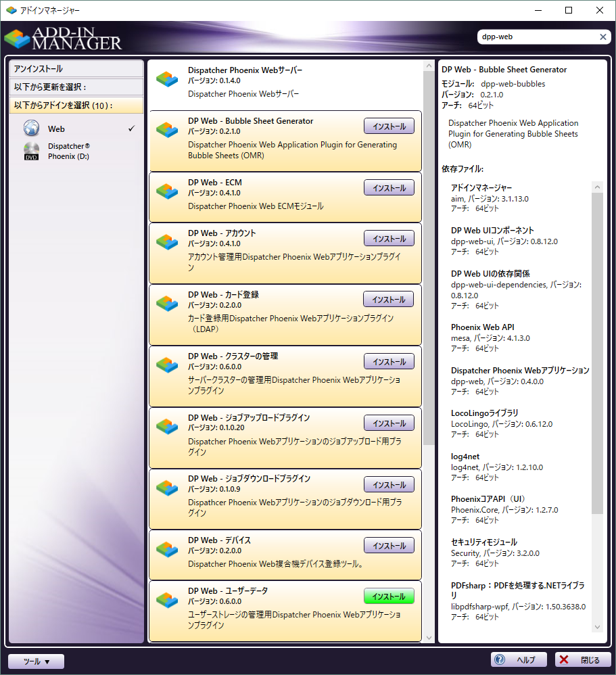616x675 pixels.
Task: Click the DP Web - ジョブダウンロードプラグイン icon
Action: [167, 488]
